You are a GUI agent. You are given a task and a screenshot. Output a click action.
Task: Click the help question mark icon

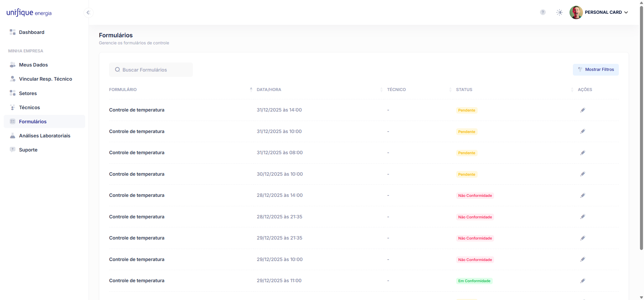pyautogui.click(x=543, y=12)
